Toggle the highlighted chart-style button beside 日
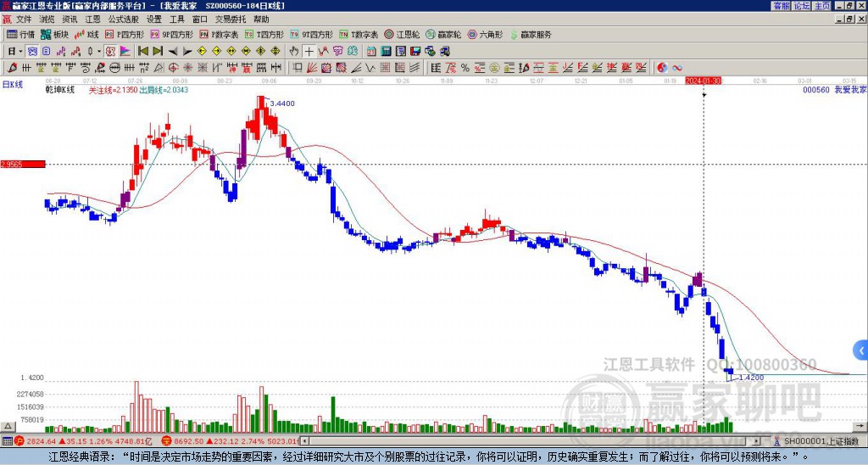The height and width of the screenshot is (465, 868). click(33, 52)
